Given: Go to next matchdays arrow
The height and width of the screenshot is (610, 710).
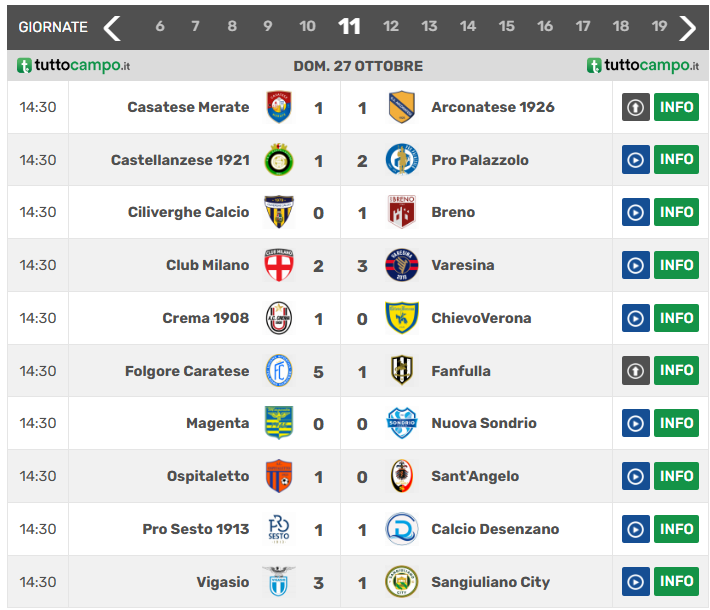Looking at the screenshot, I should click(x=687, y=27).
